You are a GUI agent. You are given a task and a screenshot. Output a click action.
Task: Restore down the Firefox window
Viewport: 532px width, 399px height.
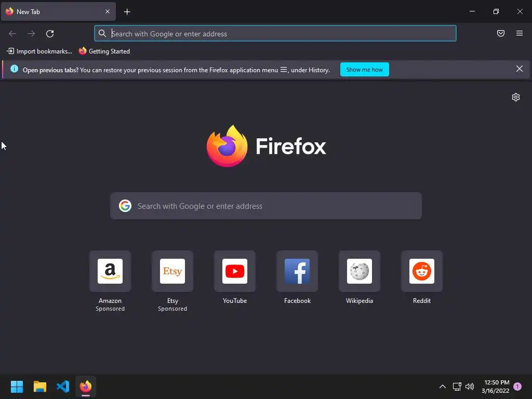[496, 11]
